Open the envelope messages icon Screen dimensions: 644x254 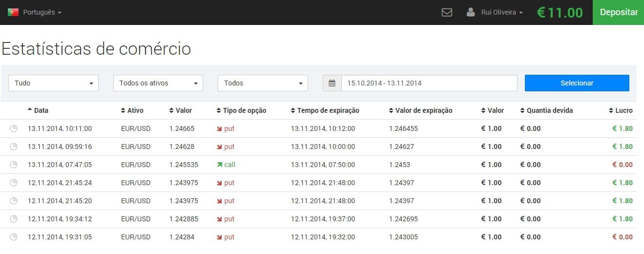click(447, 12)
